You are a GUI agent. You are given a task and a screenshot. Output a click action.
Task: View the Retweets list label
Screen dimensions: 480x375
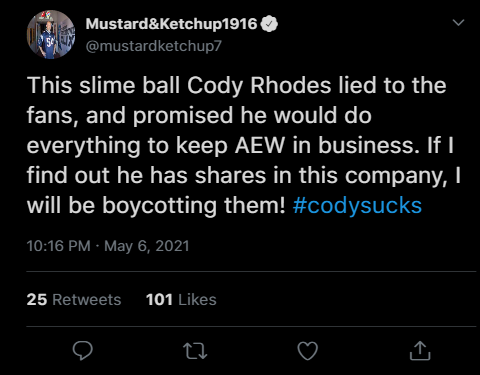pos(87,299)
